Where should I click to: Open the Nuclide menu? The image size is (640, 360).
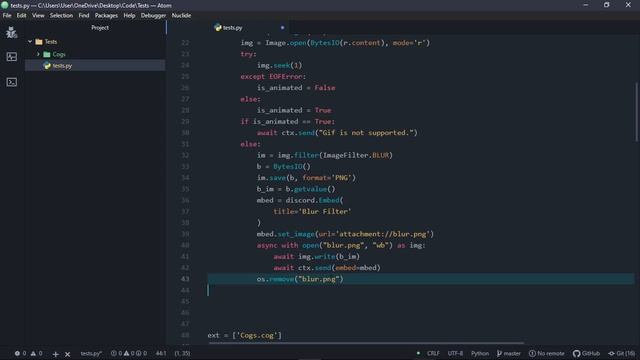click(x=181, y=16)
